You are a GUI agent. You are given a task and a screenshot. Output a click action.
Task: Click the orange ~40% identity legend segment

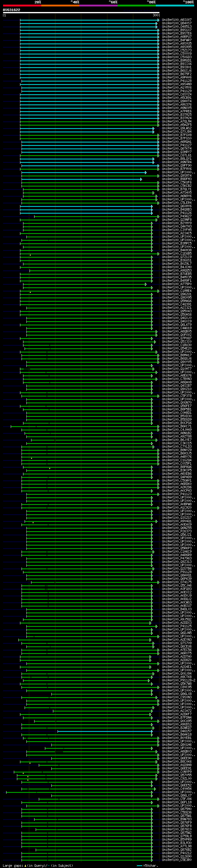60,6
